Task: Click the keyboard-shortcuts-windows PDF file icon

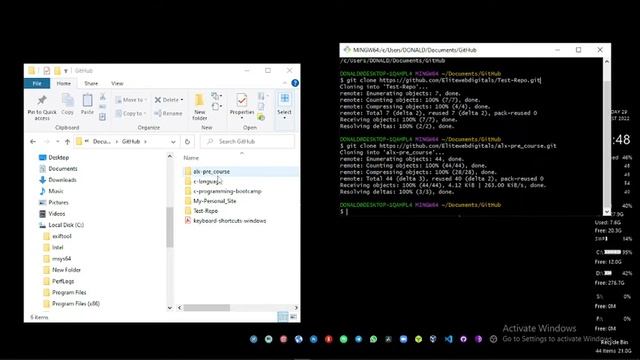Action: pyautogui.click(x=188, y=220)
